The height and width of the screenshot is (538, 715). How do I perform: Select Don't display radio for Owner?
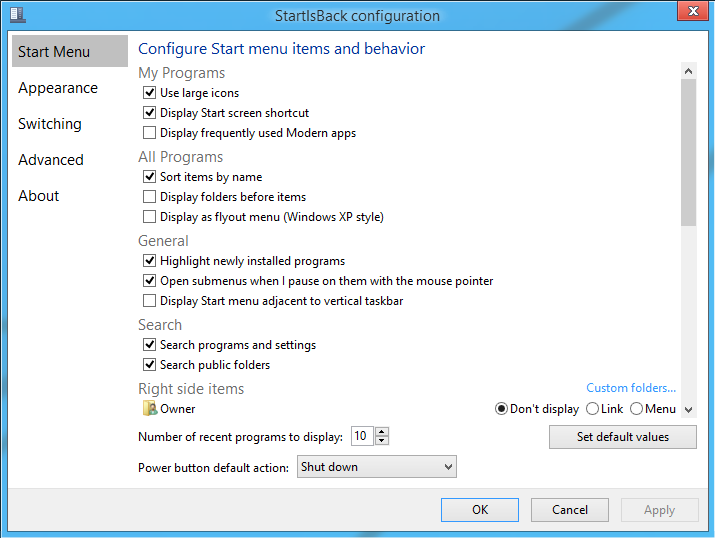(501, 409)
